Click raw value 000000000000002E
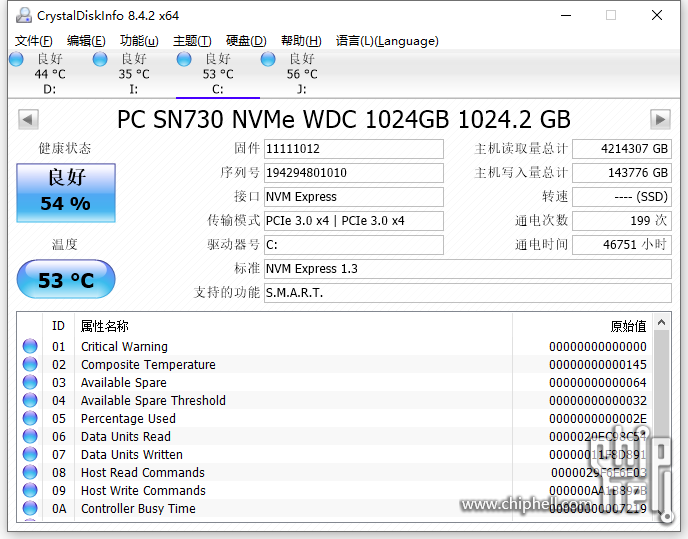This screenshot has height=539, width=688. (598, 419)
